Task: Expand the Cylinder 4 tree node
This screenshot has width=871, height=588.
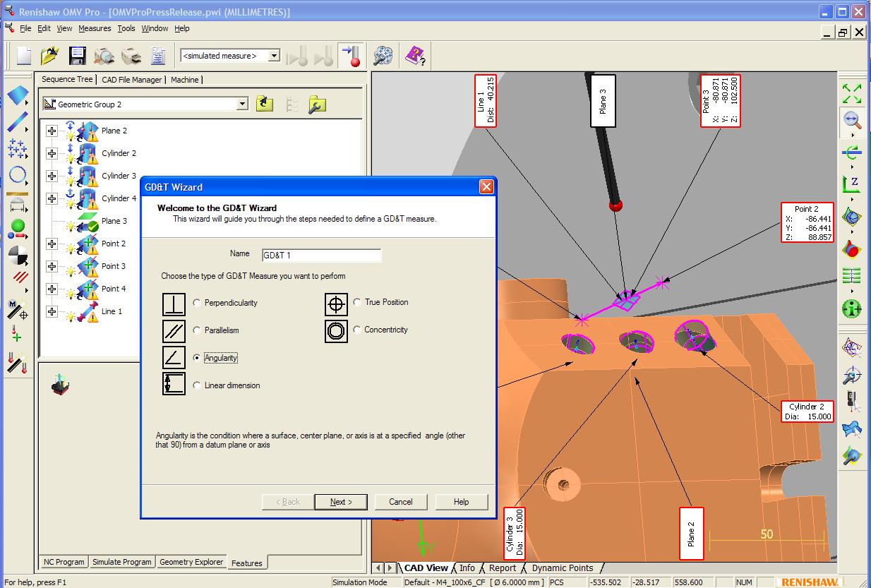Action: [x=52, y=198]
